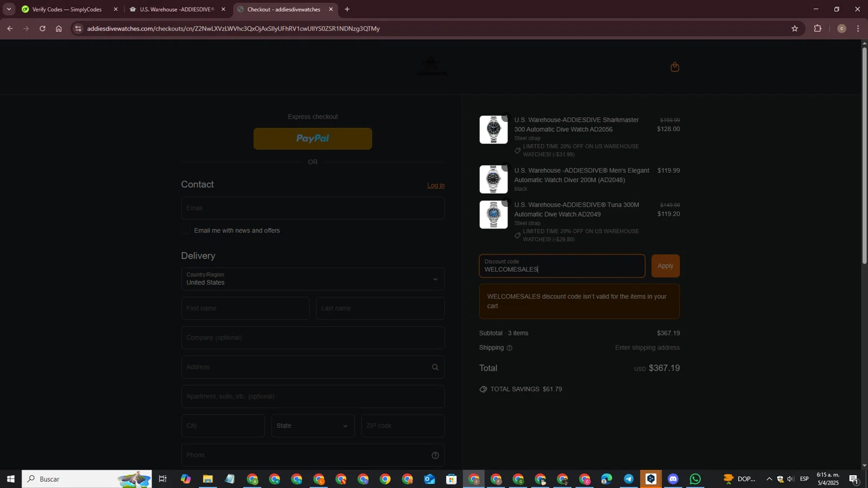Click the ZIP code field
The width and height of the screenshot is (868, 488).
tap(403, 426)
